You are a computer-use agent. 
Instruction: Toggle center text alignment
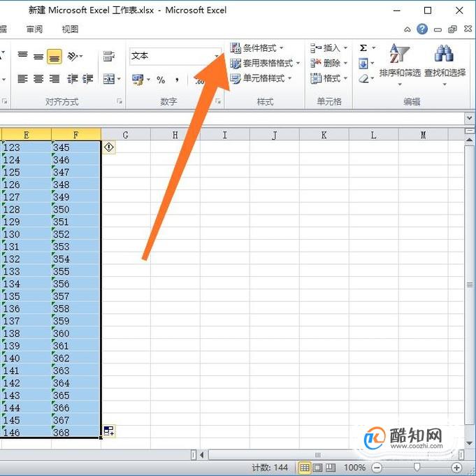pos(38,79)
